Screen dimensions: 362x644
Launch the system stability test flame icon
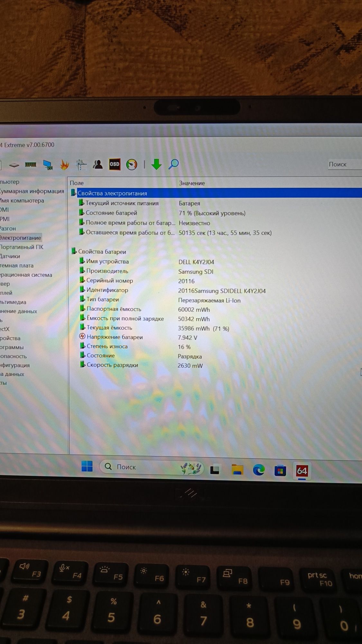coord(64,165)
